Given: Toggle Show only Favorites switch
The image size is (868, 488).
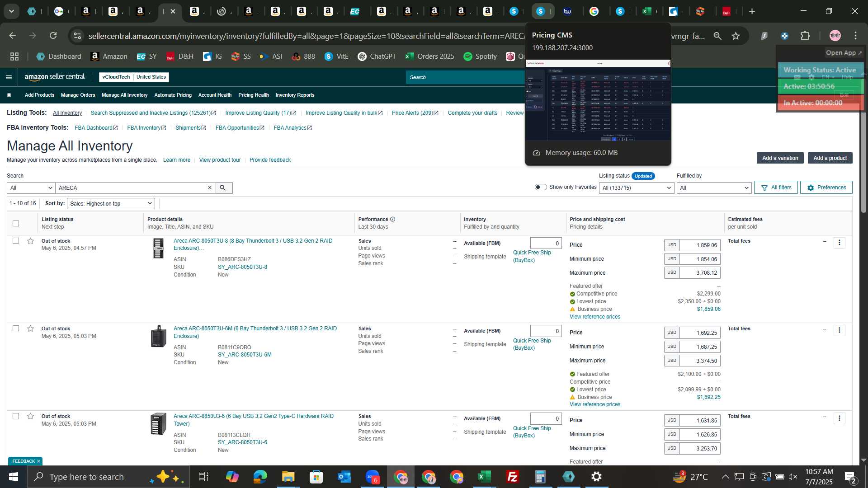Looking at the screenshot, I should pyautogui.click(x=541, y=187).
